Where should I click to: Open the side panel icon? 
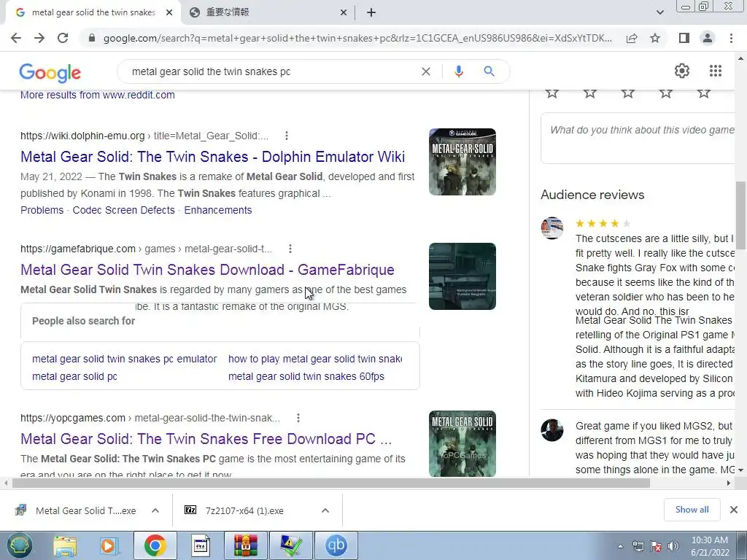684,38
